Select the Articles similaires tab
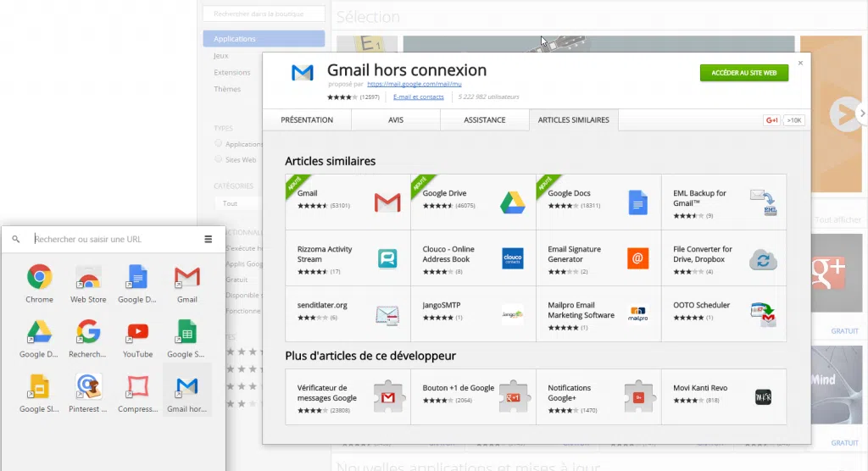The height and width of the screenshot is (471, 868). pos(574,120)
